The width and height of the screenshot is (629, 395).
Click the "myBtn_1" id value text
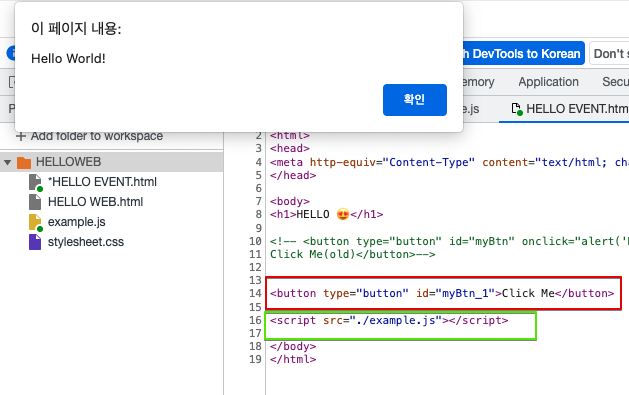tap(465, 293)
